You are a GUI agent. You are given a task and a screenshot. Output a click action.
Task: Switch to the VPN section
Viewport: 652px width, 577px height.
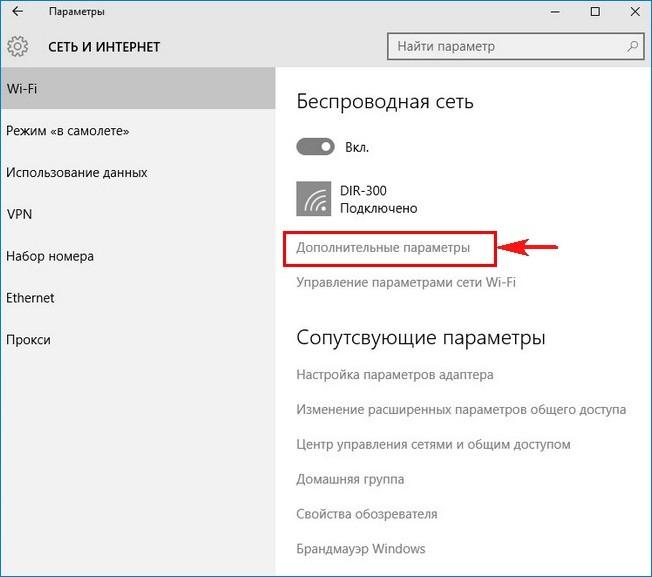coord(138,214)
